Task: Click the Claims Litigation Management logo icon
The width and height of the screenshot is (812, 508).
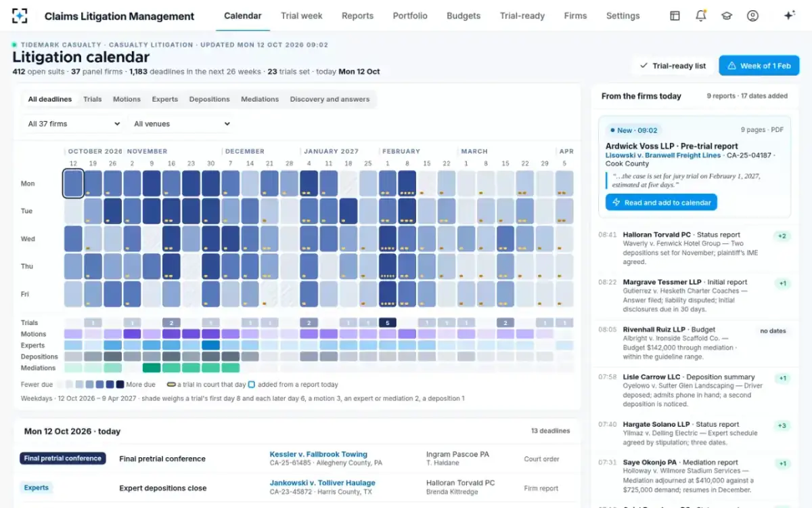Action: pos(20,16)
